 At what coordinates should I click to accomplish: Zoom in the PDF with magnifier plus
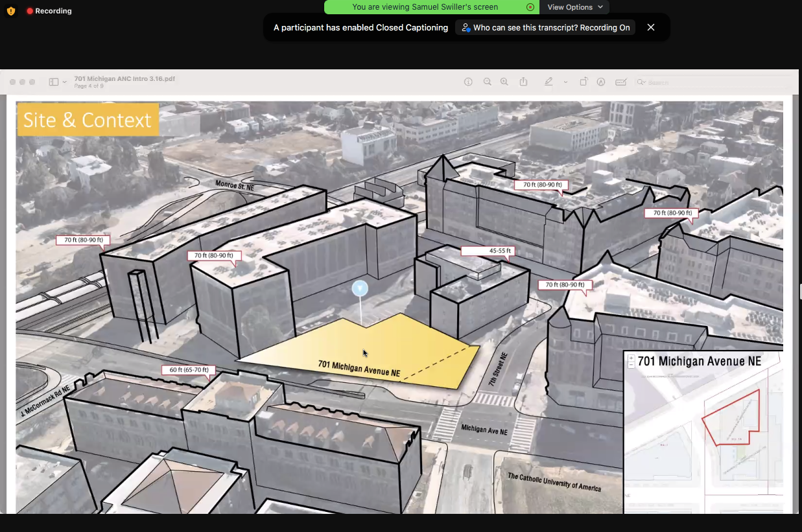coord(504,82)
